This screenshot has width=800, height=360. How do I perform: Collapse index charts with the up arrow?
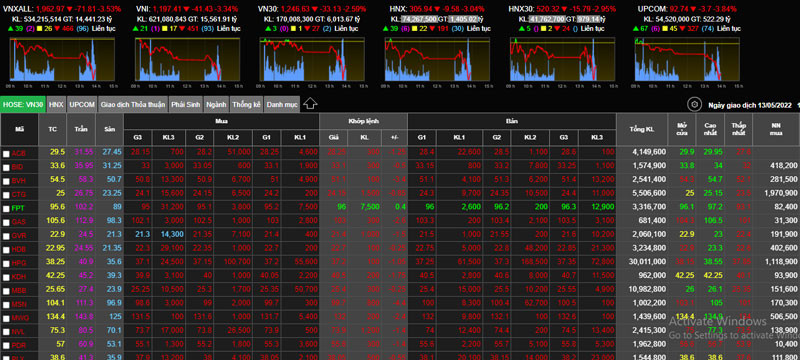pos(310,104)
